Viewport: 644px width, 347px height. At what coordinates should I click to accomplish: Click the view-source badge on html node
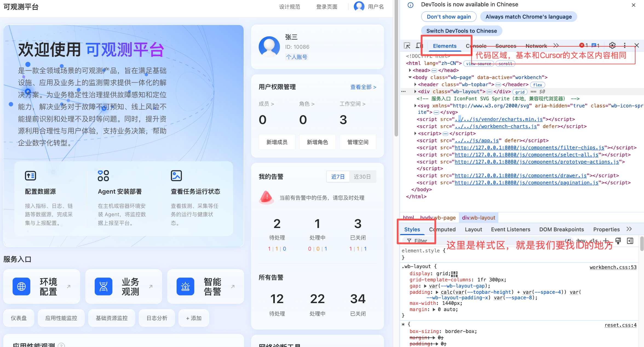(479, 64)
